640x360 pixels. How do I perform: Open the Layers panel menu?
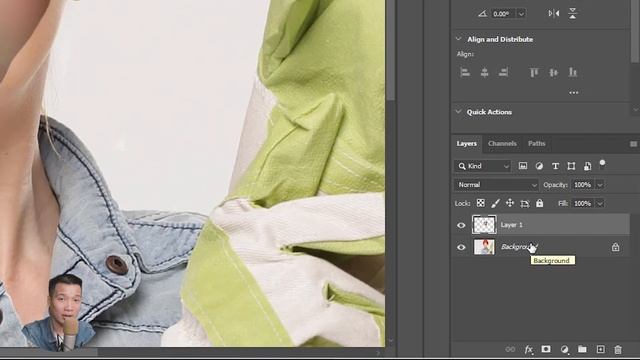(x=633, y=144)
